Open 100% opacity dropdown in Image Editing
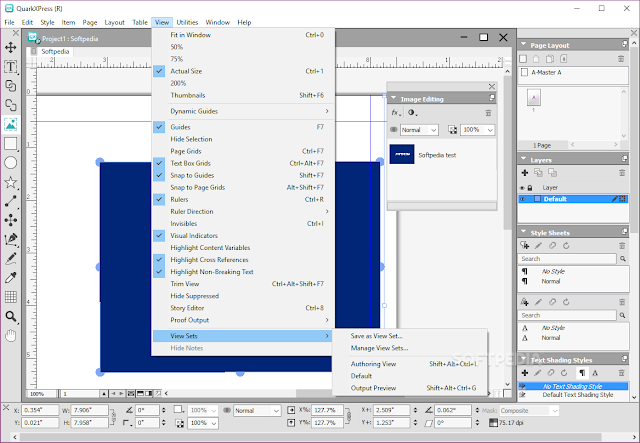The height and width of the screenshot is (443, 640). click(x=478, y=130)
